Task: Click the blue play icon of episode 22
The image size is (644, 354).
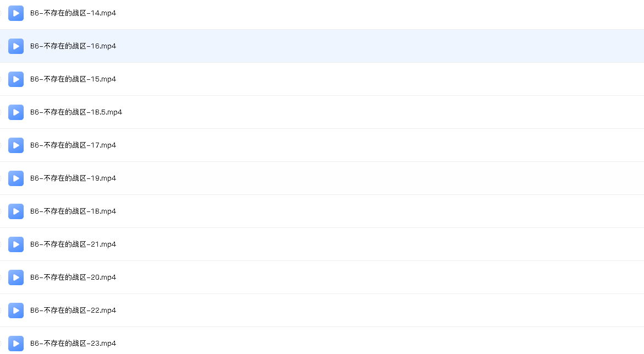Action: (x=16, y=311)
